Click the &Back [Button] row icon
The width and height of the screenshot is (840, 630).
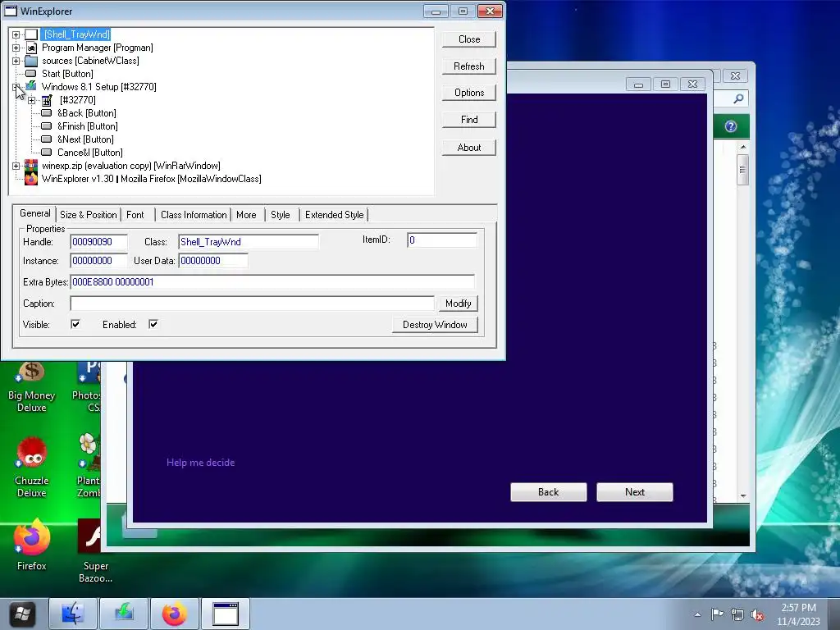[x=47, y=113]
